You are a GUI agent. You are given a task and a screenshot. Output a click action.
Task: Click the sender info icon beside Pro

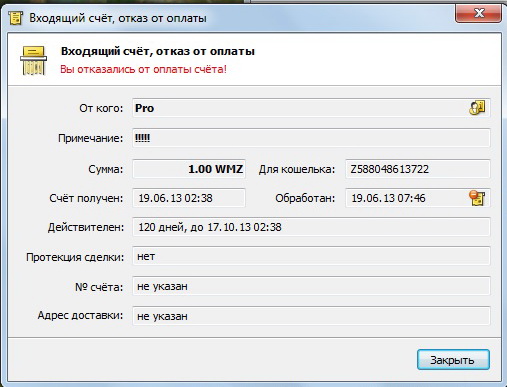click(x=477, y=108)
